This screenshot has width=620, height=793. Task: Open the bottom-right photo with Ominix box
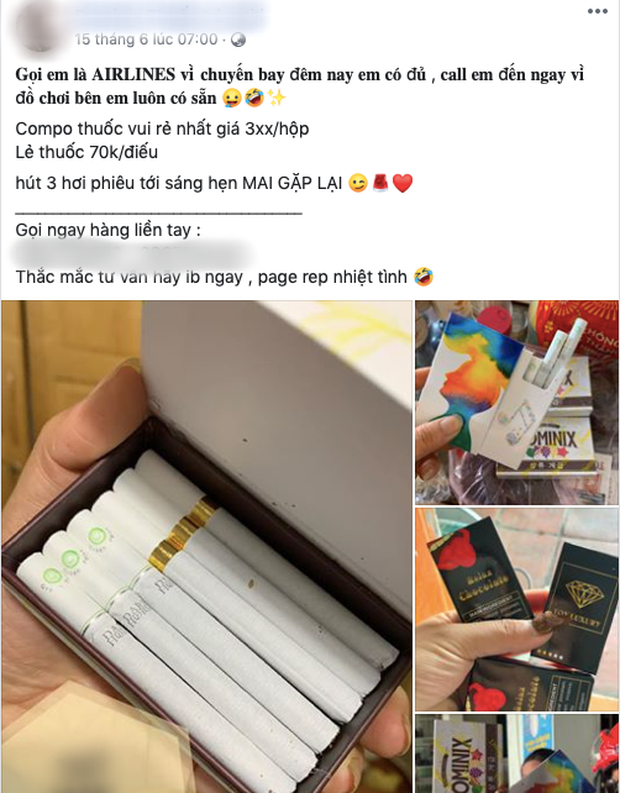(517, 754)
